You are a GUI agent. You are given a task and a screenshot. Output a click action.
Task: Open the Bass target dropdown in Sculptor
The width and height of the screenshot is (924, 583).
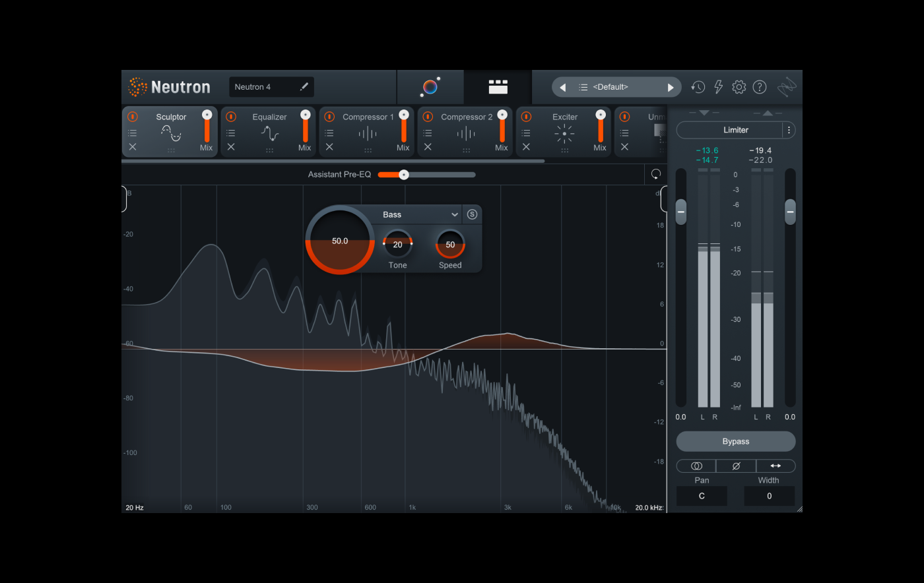420,214
